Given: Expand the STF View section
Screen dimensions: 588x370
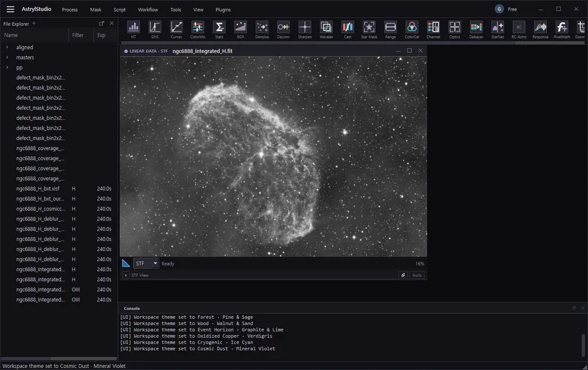Looking at the screenshot, I should point(126,275).
